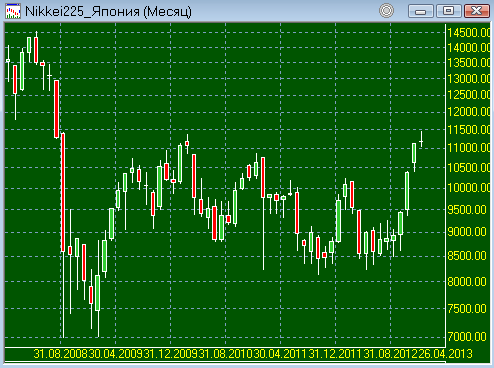Click the 31.08.2010 date label
The image size is (494, 368).
point(226,354)
